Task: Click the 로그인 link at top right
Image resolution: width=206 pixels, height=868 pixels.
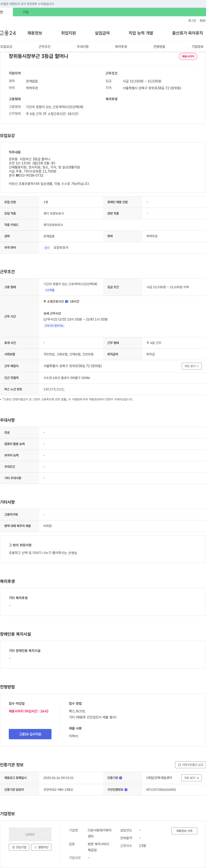Action: [192, 21]
